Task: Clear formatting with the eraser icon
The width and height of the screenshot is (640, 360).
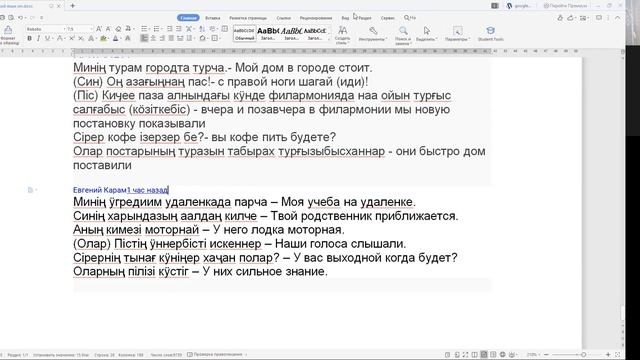Action: [118, 29]
